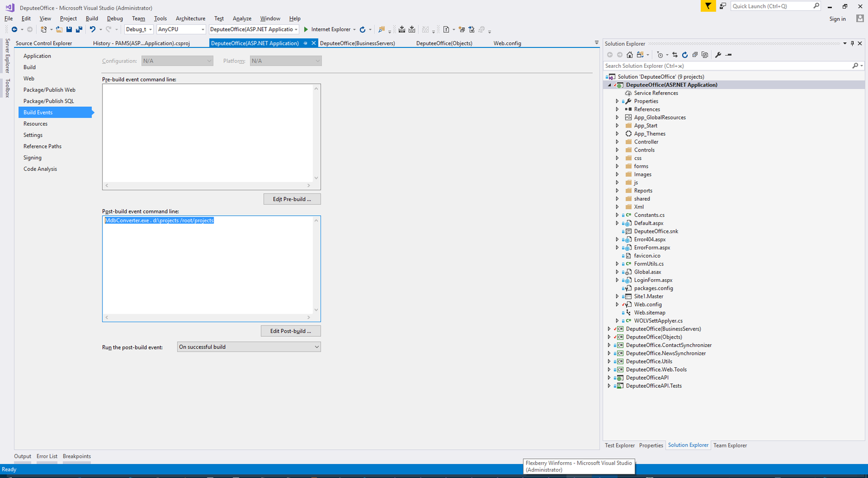Click Sync with Active Document icon
The width and height of the screenshot is (868, 478).
[x=675, y=55]
